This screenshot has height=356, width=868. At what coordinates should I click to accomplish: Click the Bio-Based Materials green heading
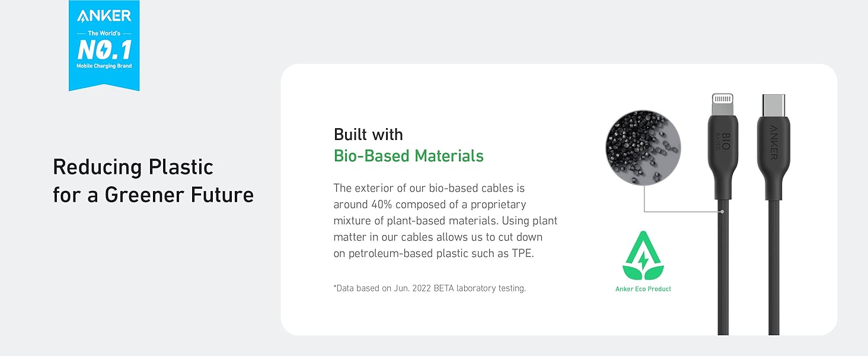pyautogui.click(x=409, y=156)
